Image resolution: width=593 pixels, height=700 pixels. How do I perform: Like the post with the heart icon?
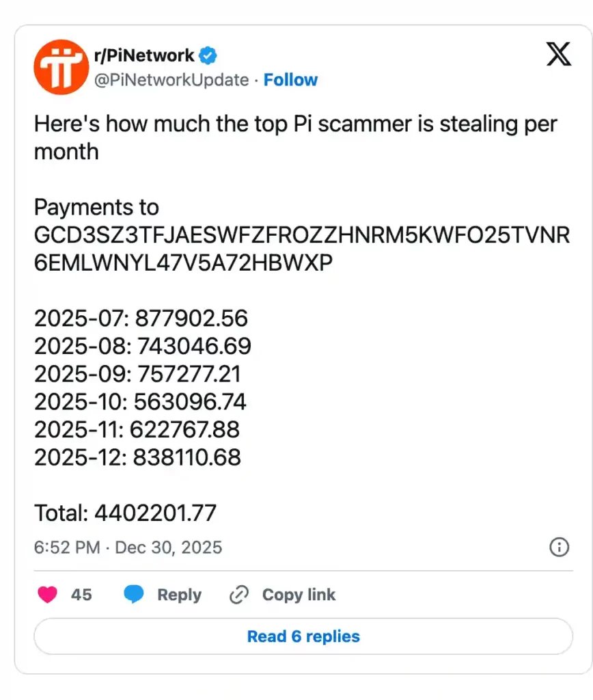(x=47, y=595)
